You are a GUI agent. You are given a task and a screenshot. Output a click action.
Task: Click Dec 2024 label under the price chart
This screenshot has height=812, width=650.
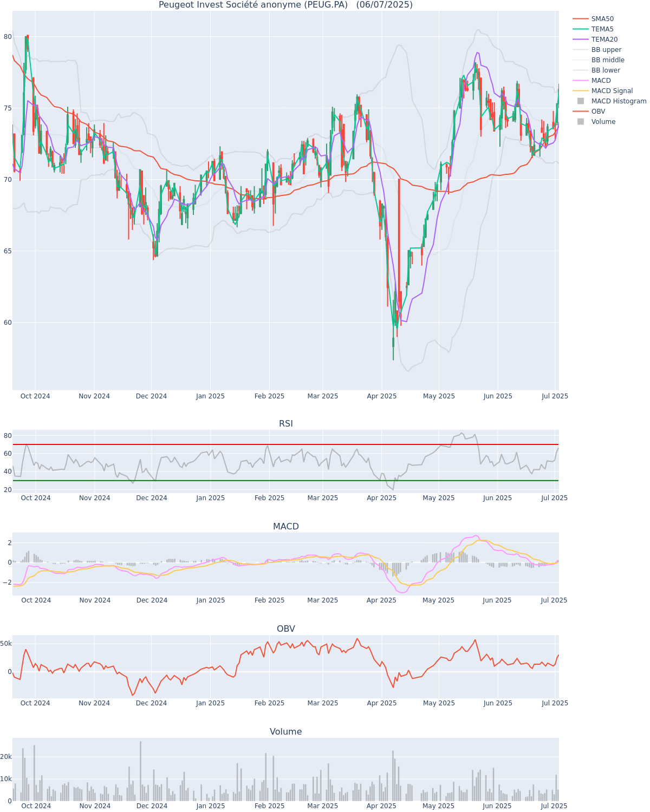(x=152, y=396)
